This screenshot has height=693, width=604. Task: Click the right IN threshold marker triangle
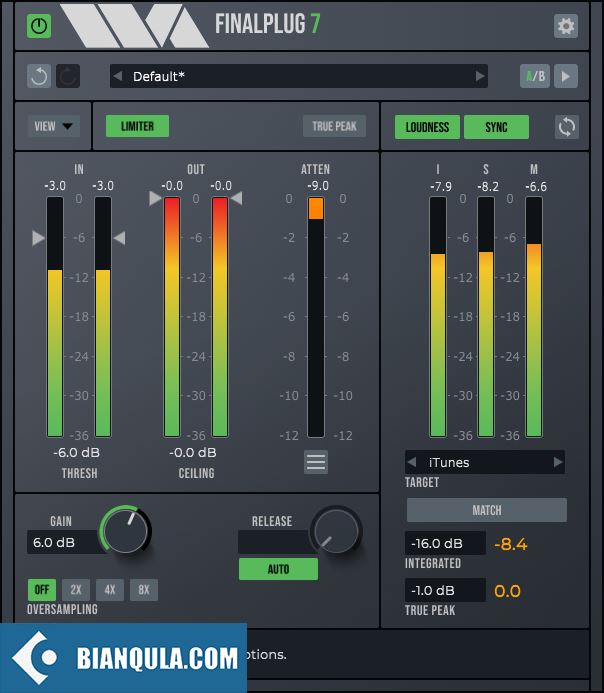click(119, 238)
